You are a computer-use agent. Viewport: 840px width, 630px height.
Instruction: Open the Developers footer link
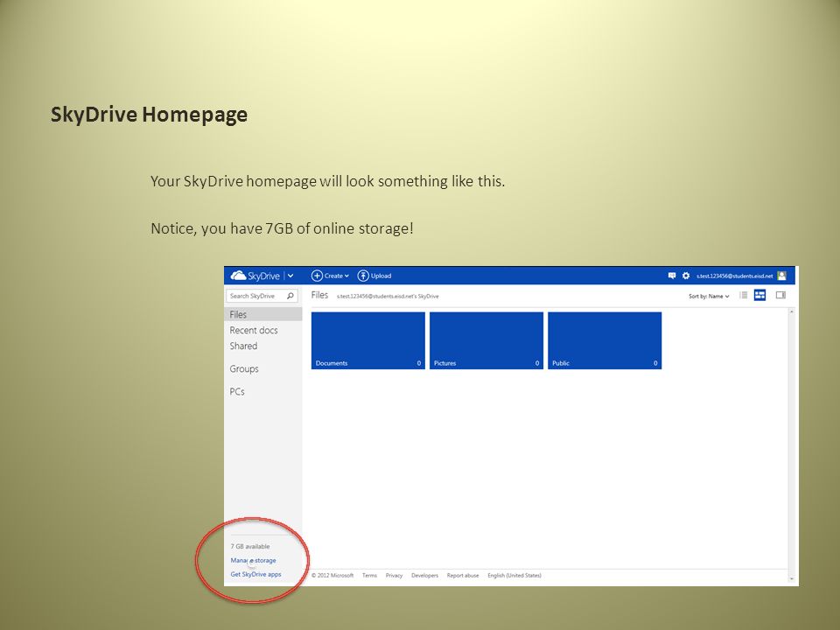[425, 576]
